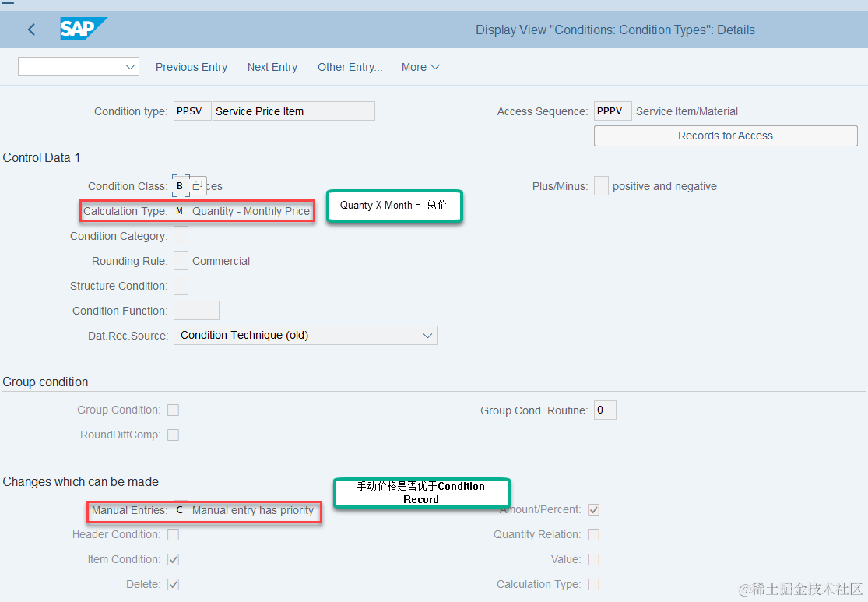Click 'Commercial' rounding rule text
The height and width of the screenshot is (602, 868).
click(x=221, y=261)
